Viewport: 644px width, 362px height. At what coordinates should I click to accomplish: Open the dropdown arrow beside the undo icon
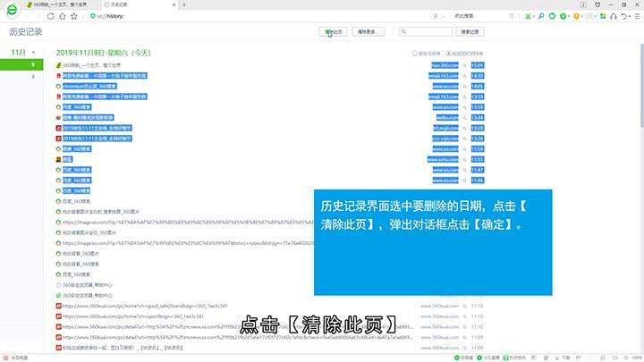click(x=629, y=16)
